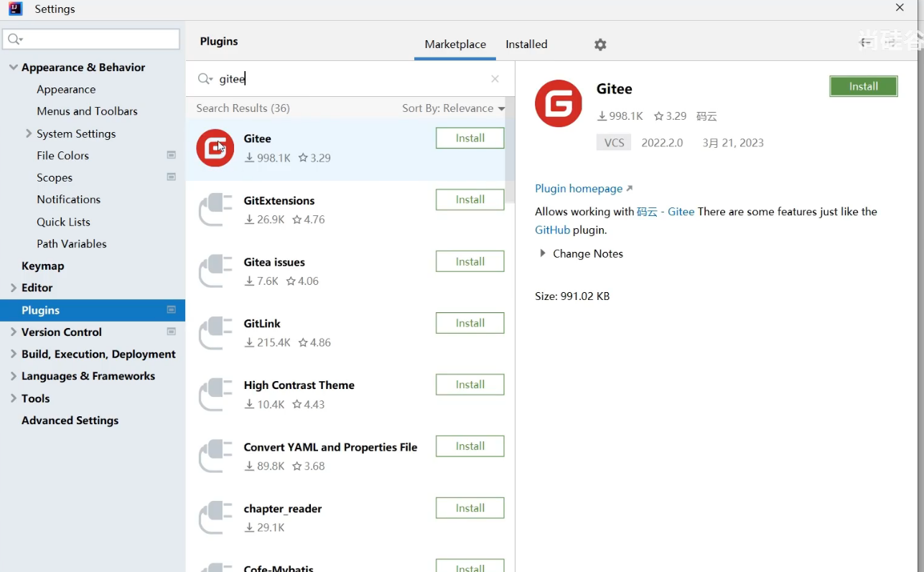Image resolution: width=924 pixels, height=572 pixels.
Task: Click the green Install button in details pane
Action: click(x=864, y=86)
